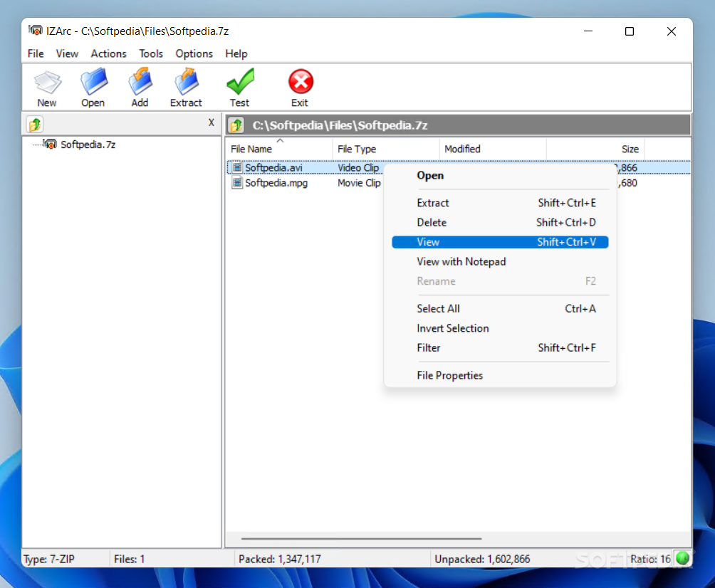Screen dimensions: 715x588
Task: Choose Extract in the context menu
Action: pos(500,203)
